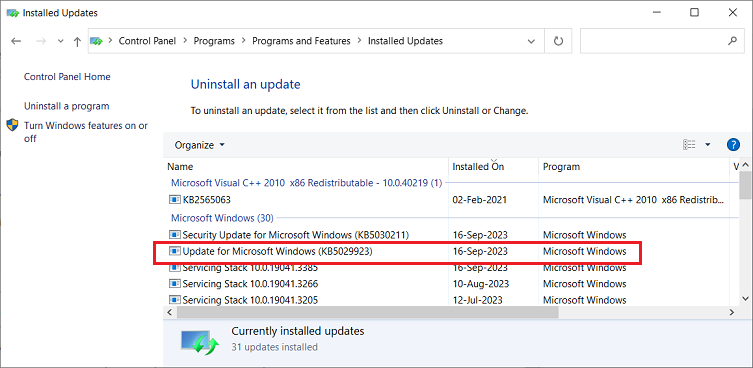Click the 02-Feb-2021 install date
Image resolution: width=753 pixels, height=368 pixels.
click(x=480, y=200)
